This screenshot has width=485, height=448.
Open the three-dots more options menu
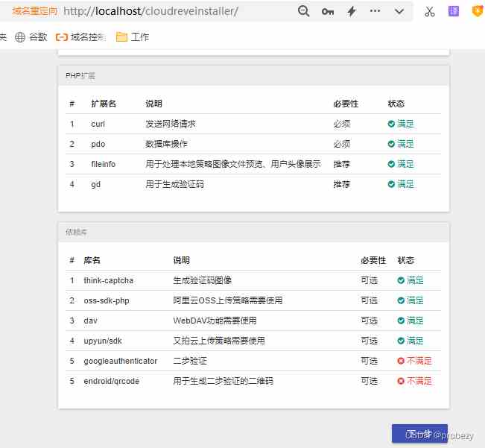pyautogui.click(x=375, y=11)
